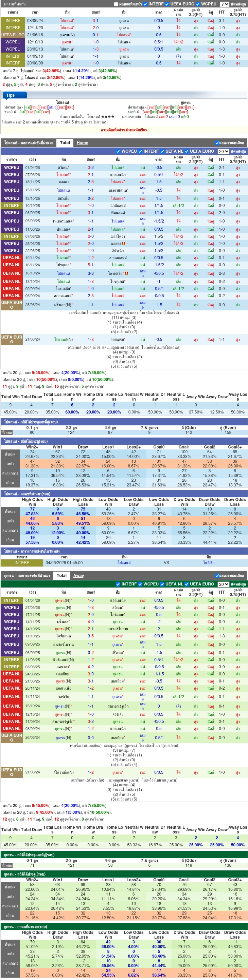The width and height of the screenshot is (248, 980).
Task: Click the ยูเครน - ออดซ์ที่ผ่านมา(รอบ) section header
Action: click(x=124, y=927)
